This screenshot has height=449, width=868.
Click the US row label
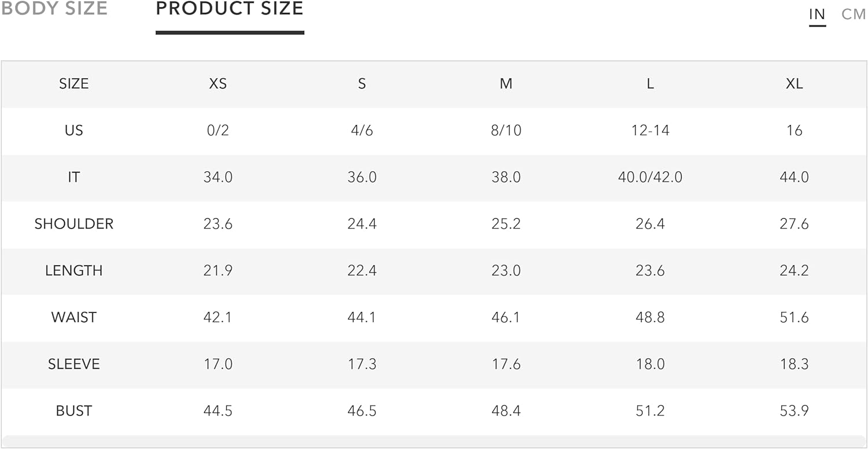73,131
